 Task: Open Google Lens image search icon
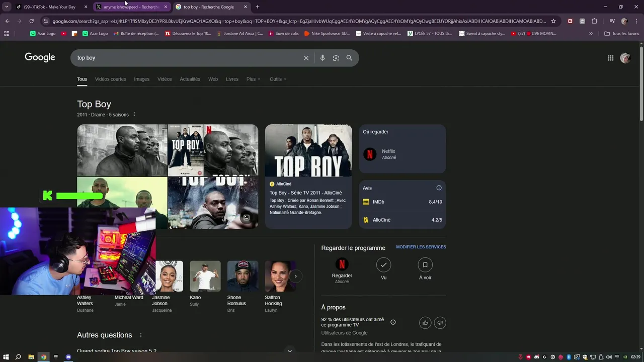(x=336, y=58)
